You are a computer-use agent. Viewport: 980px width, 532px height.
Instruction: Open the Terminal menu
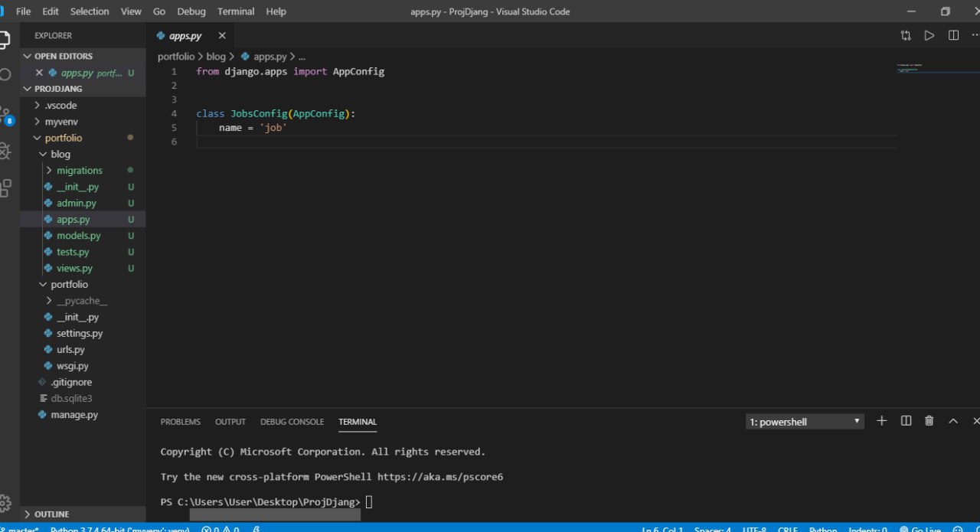click(236, 11)
